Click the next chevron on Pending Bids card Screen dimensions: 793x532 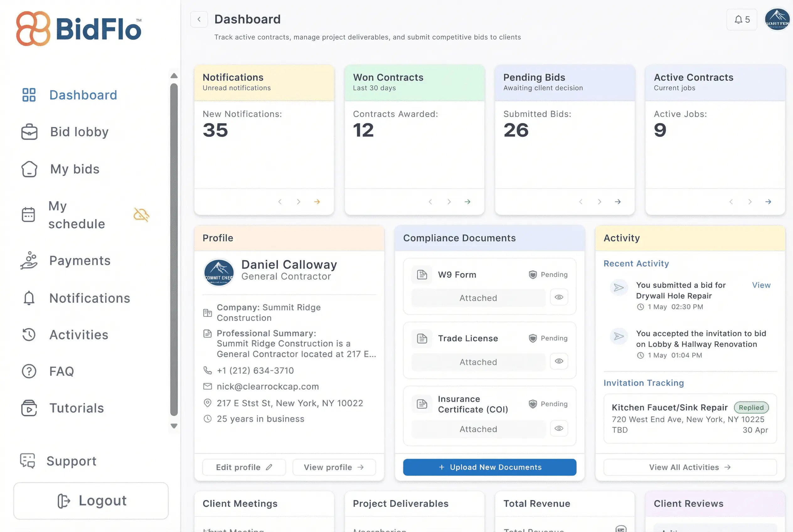coord(599,201)
